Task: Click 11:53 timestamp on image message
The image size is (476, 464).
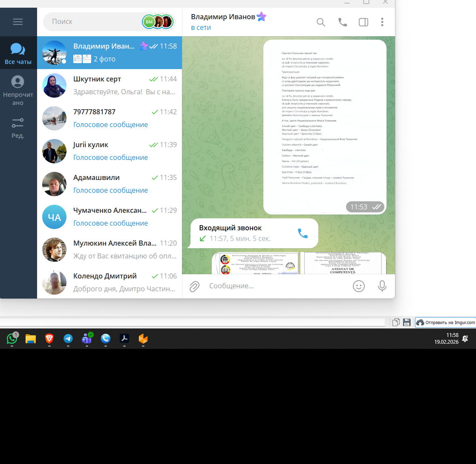Action: click(x=359, y=207)
